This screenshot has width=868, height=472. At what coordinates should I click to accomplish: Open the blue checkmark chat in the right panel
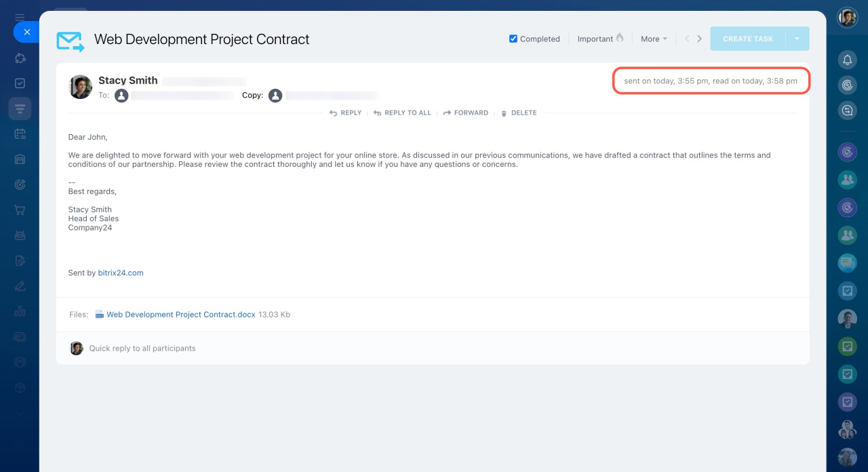click(847, 291)
